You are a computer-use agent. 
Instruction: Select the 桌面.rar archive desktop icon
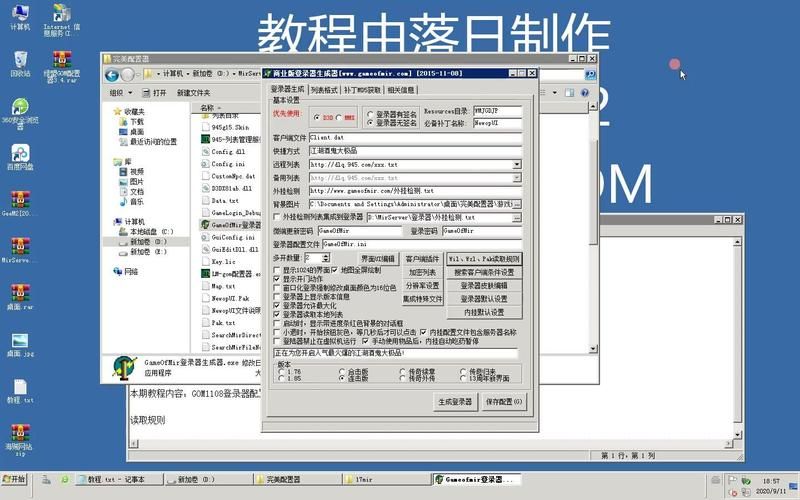pyautogui.click(x=20, y=297)
